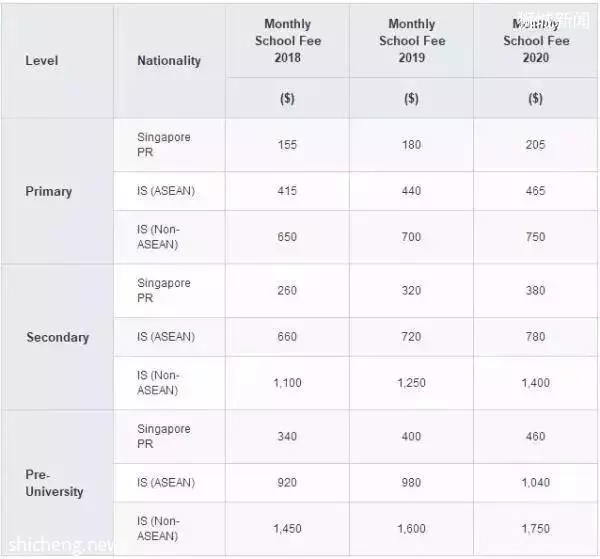Click Primary IS (Non-ASEAN) 2020 fee 750
This screenshot has width=600, height=559.
pyautogui.click(x=535, y=237)
